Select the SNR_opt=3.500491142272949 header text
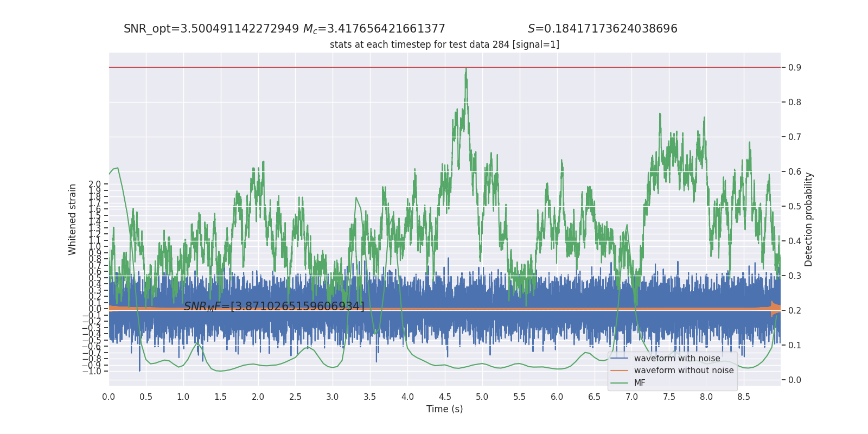 (x=211, y=29)
